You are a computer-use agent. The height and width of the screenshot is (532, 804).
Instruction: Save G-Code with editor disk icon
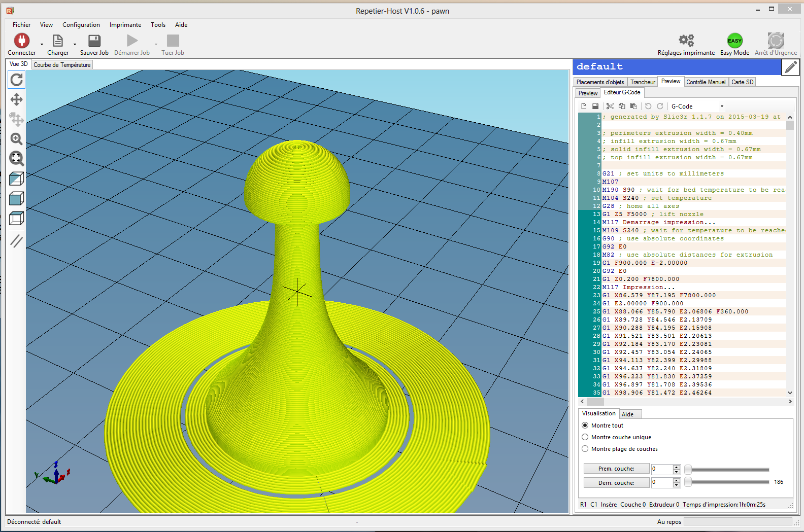point(595,106)
